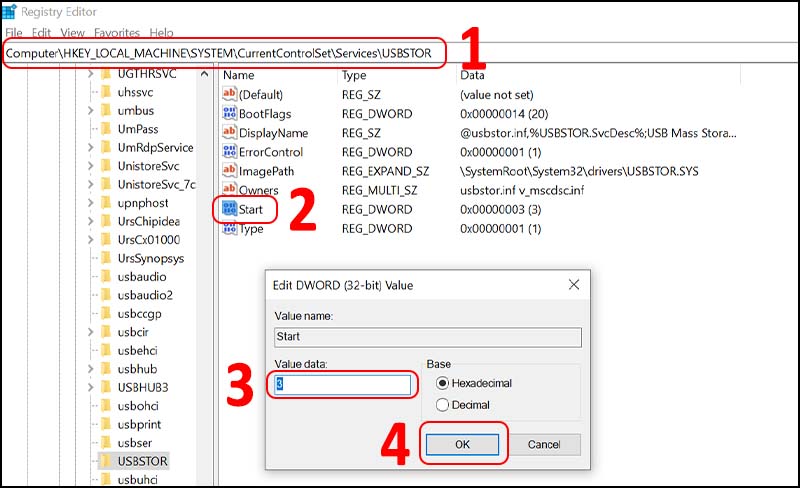Select the Type DWORD value icon

[x=230, y=228]
